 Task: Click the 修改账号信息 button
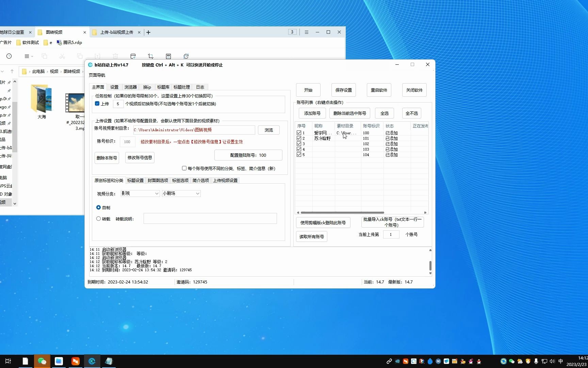coord(140,157)
